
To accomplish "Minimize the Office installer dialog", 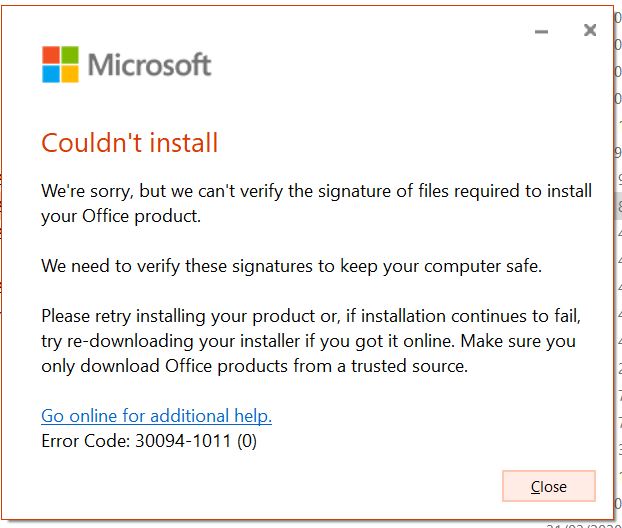I will pos(541,31).
